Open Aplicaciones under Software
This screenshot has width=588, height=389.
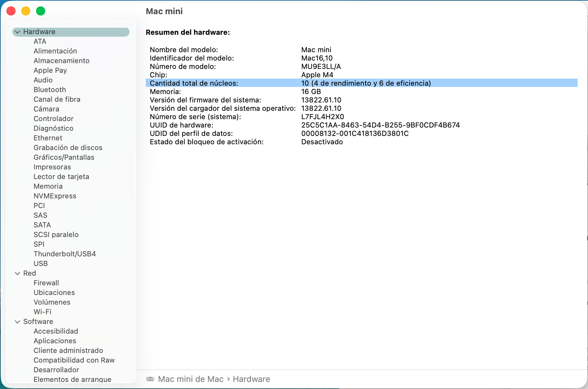[55, 341]
